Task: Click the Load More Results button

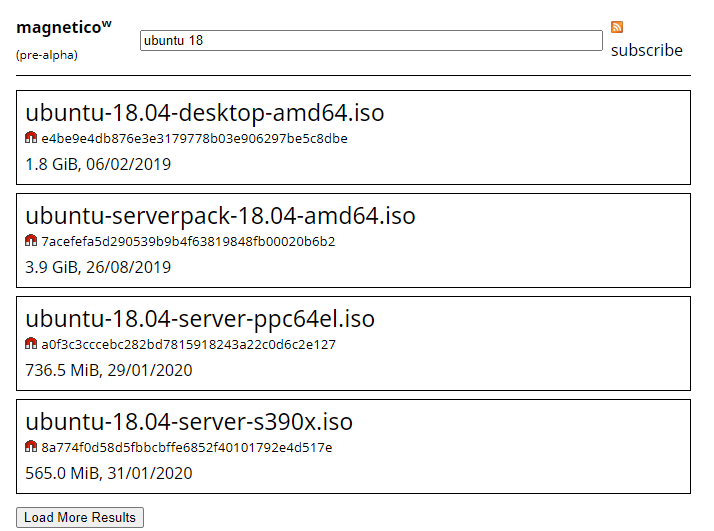Action: tap(80, 517)
